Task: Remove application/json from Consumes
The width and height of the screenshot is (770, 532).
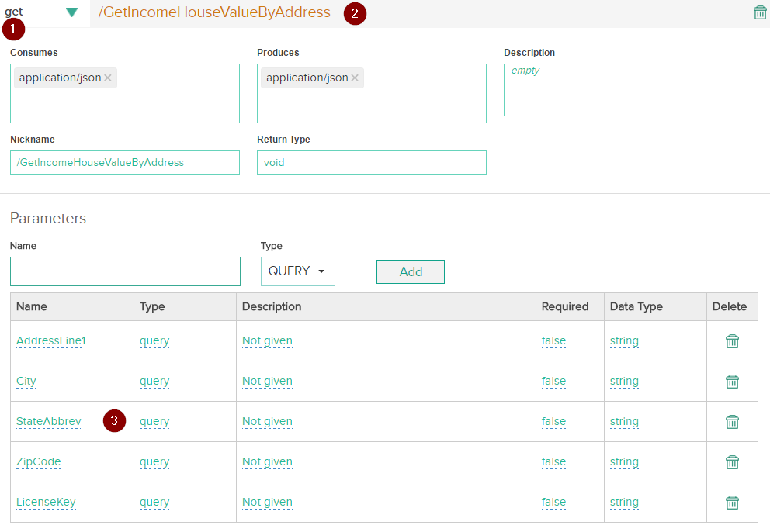Action: click(x=107, y=78)
